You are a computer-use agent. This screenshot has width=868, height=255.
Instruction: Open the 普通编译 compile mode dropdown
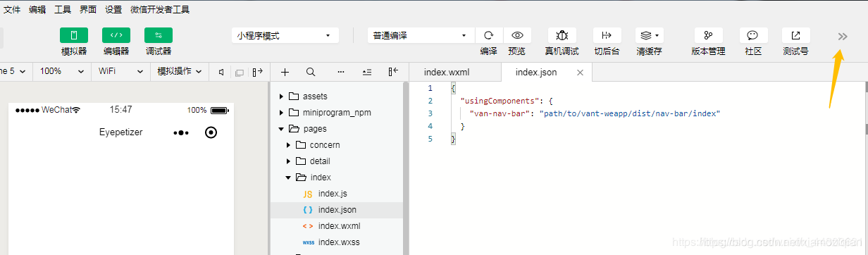[x=421, y=35]
